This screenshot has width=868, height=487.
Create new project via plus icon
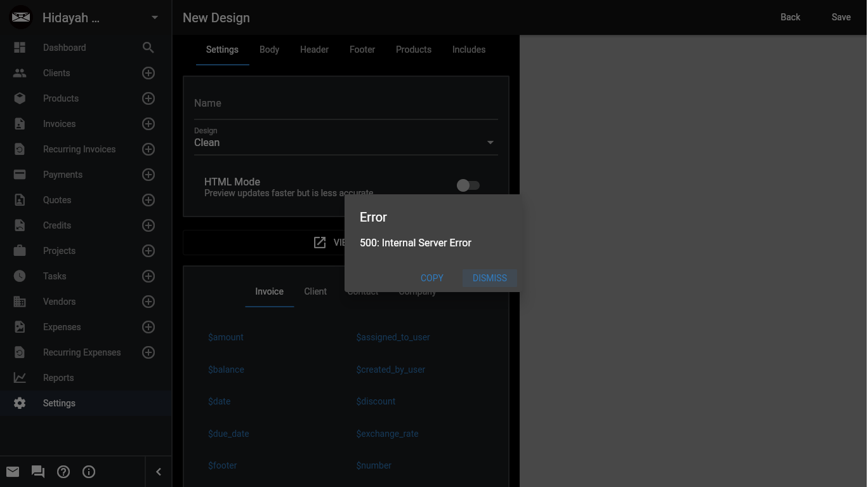(x=148, y=251)
